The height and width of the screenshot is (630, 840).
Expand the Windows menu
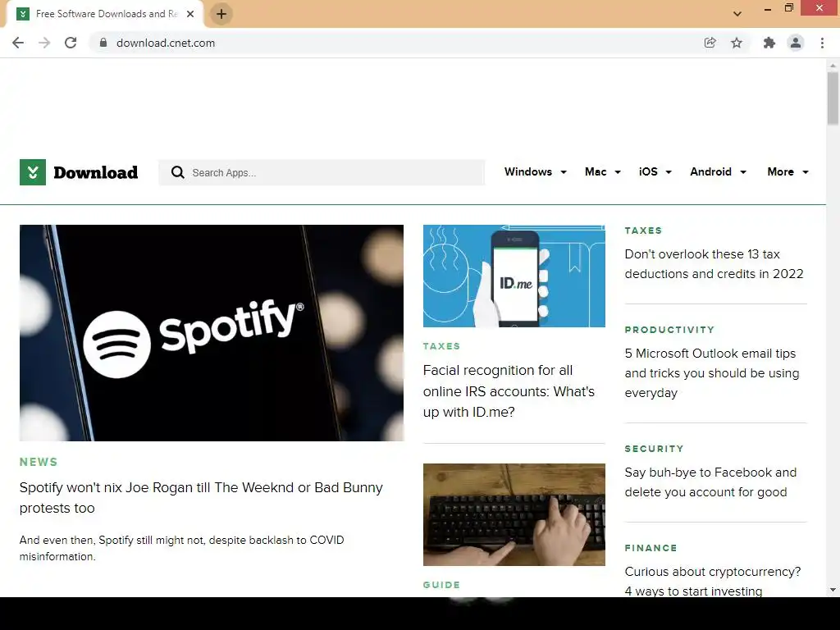535,172
